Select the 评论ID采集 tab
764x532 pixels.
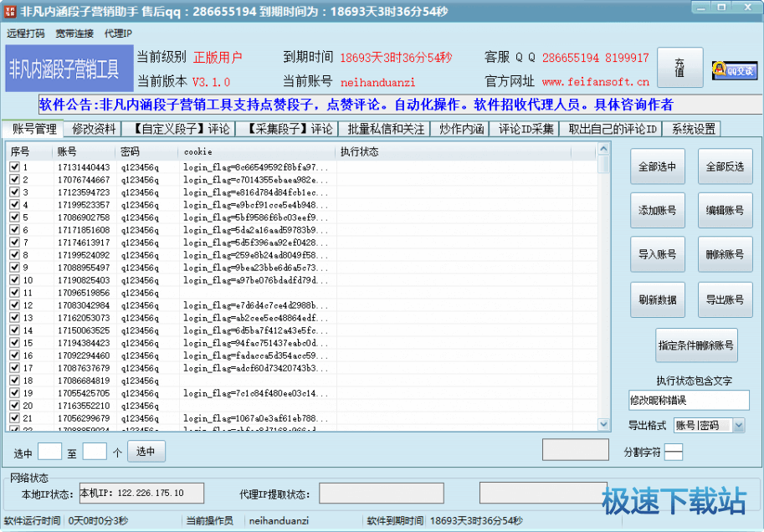(526, 129)
